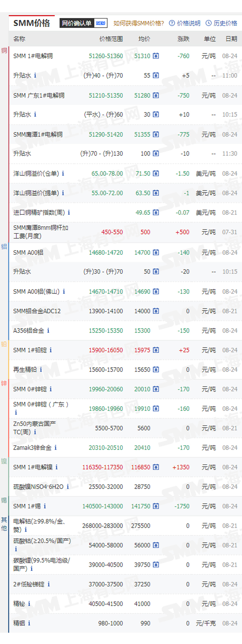Click the info icon beside Zamak3锌合金
This screenshot has width=242, height=644.
click(x=55, y=448)
